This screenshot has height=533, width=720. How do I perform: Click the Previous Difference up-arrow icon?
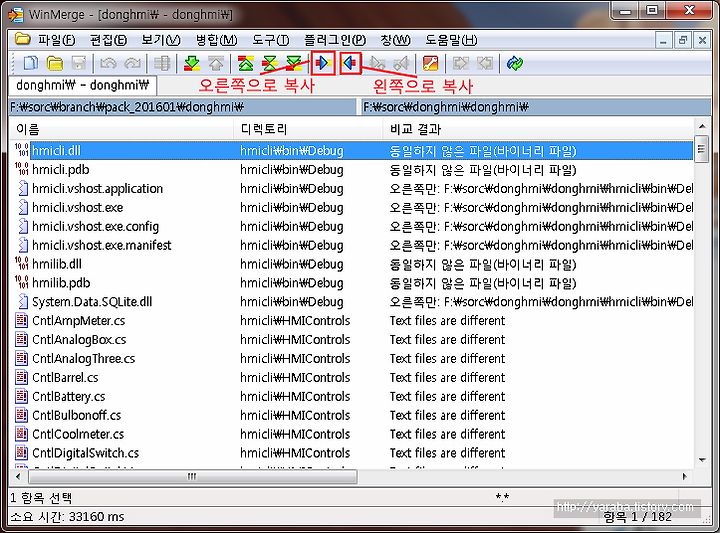pos(216,63)
